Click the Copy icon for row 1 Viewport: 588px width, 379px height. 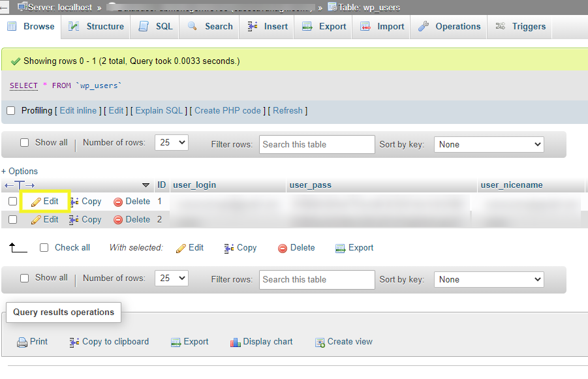[x=74, y=202]
